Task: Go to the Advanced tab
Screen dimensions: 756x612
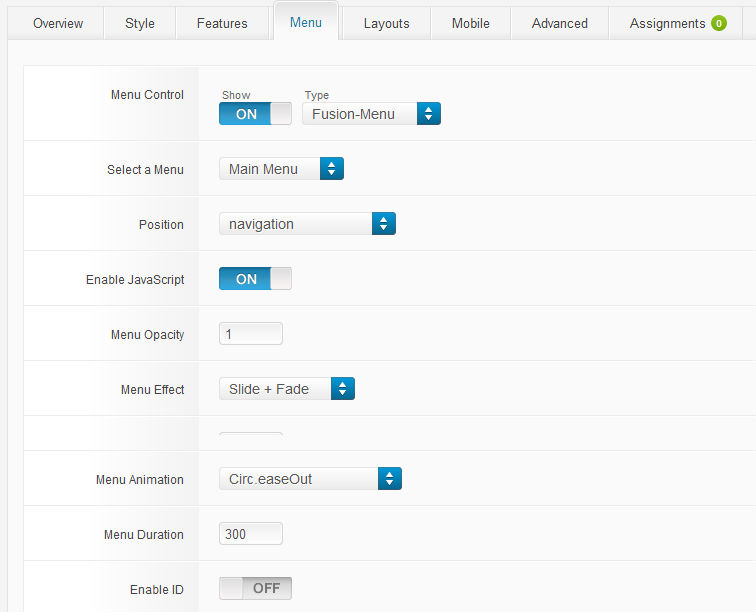Action: click(559, 23)
